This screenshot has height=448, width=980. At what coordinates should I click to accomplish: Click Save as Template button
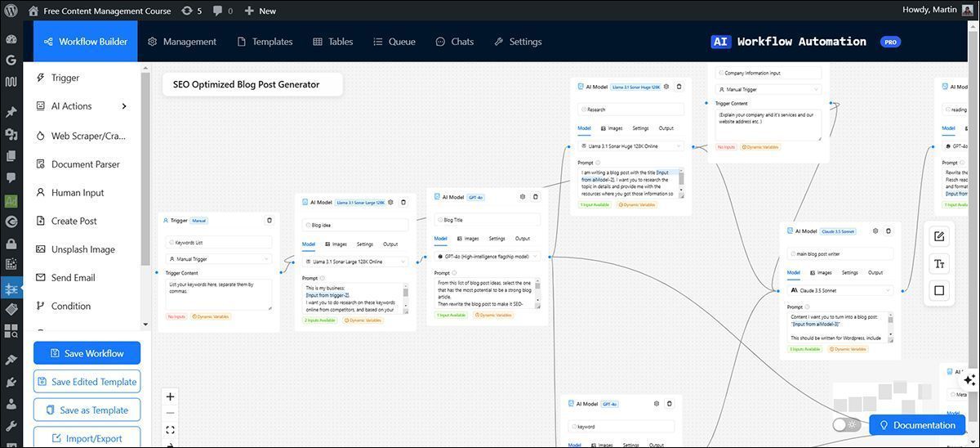tap(87, 410)
